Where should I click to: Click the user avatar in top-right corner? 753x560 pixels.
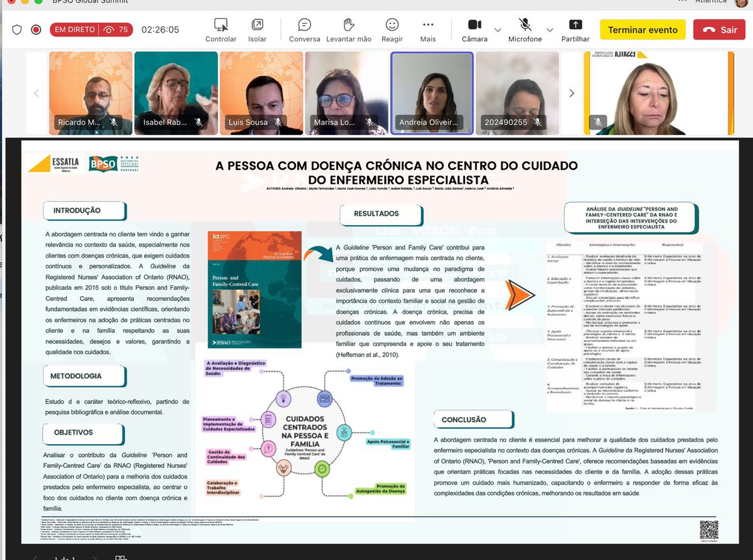(740, 3)
